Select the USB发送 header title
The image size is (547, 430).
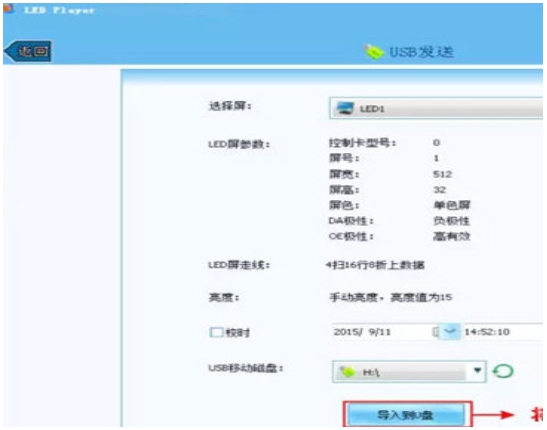point(421,52)
